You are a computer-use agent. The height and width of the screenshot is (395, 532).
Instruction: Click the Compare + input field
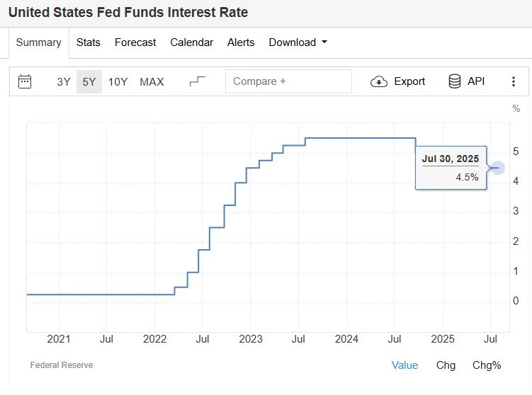(288, 81)
